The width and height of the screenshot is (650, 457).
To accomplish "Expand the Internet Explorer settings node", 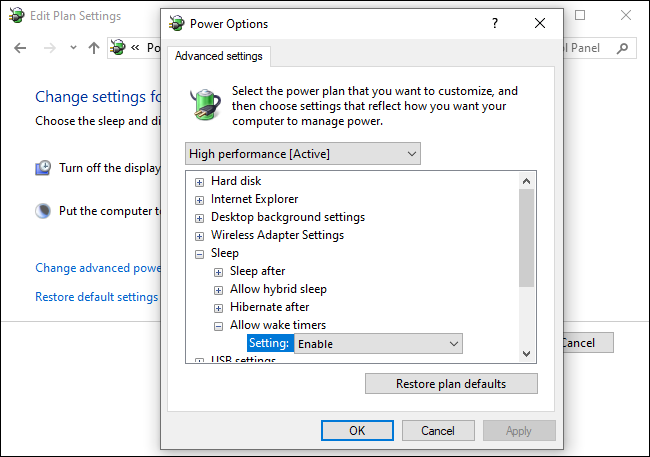I will [x=200, y=200].
